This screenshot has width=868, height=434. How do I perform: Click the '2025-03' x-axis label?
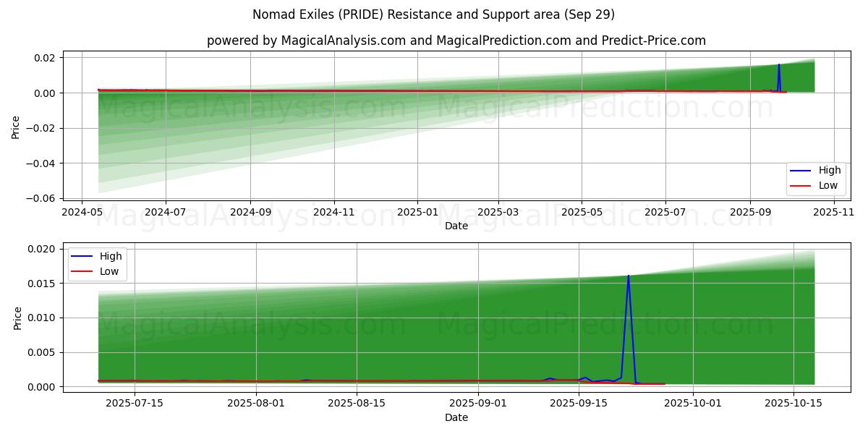coord(498,212)
